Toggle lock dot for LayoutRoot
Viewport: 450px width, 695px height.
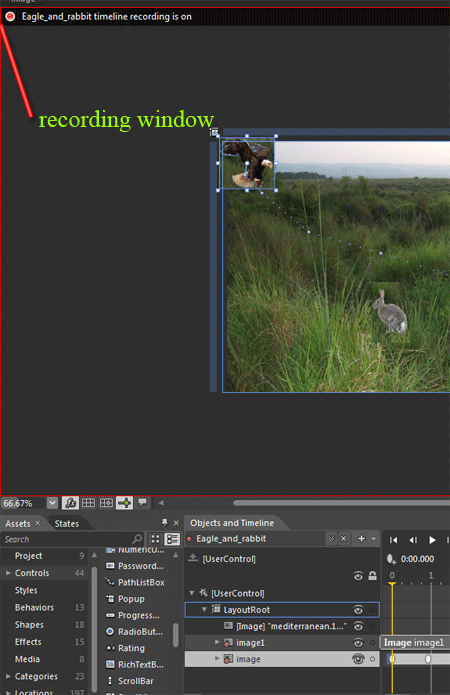(x=372, y=610)
